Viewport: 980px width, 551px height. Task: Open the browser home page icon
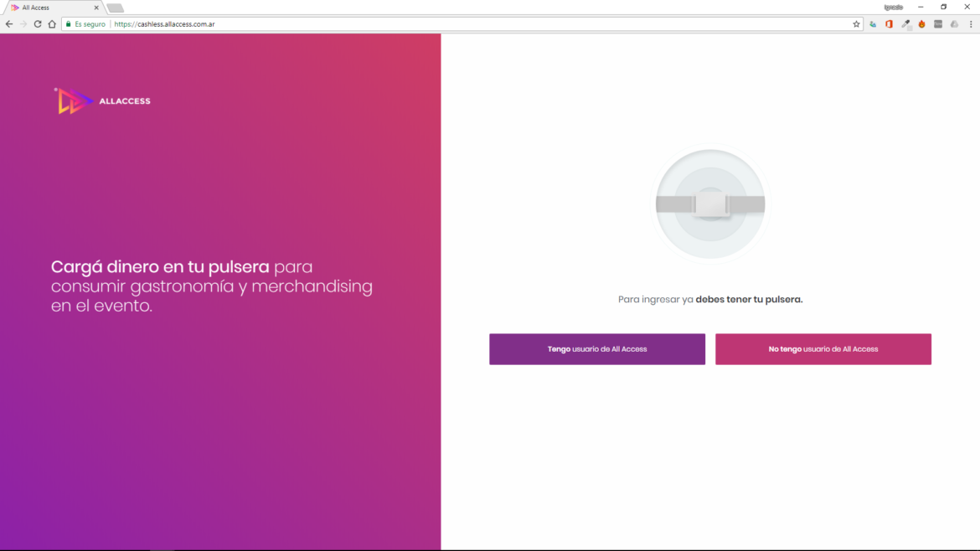click(52, 24)
